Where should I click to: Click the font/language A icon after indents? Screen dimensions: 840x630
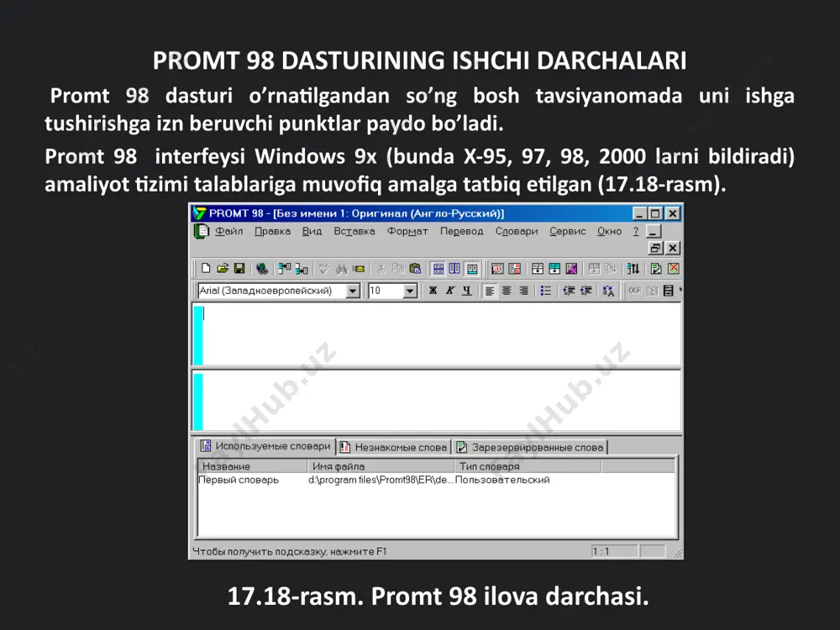coord(608,291)
